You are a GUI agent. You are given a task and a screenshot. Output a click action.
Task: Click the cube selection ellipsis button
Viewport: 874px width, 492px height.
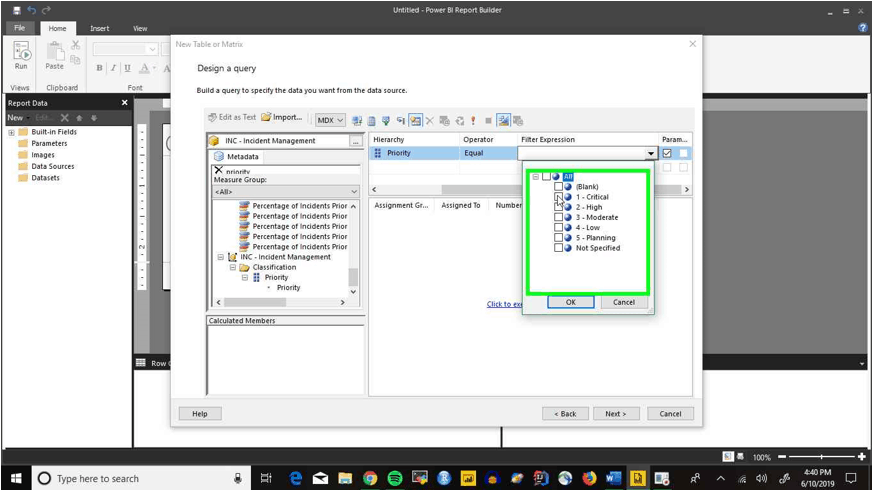(356, 142)
